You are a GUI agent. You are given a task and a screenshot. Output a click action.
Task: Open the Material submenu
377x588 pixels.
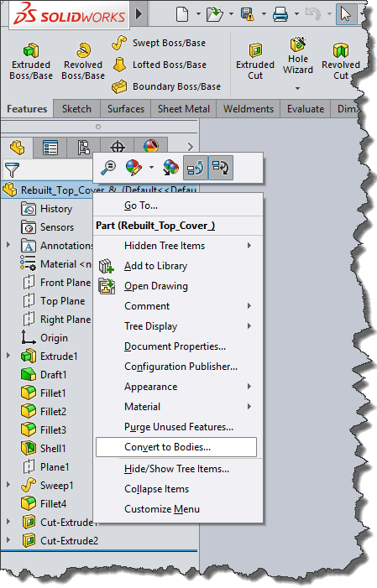[x=178, y=407]
